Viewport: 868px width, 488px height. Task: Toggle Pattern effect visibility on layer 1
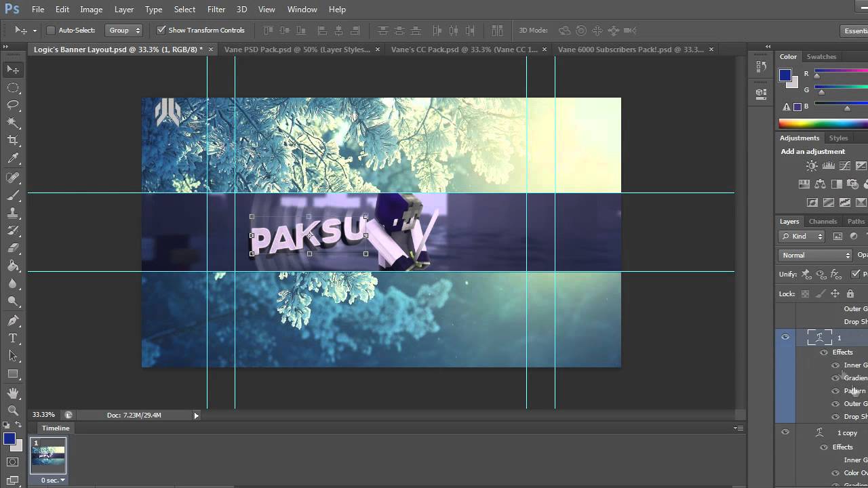click(x=835, y=391)
